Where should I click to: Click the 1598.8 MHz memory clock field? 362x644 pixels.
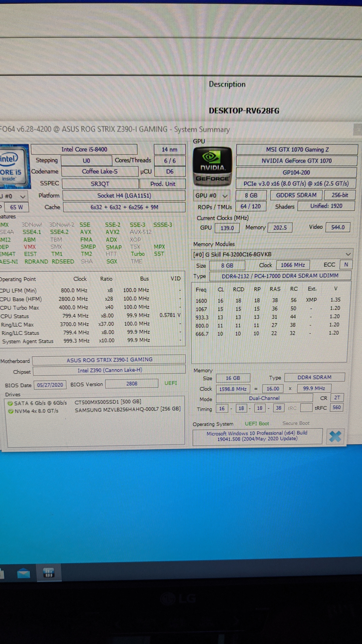233,389
